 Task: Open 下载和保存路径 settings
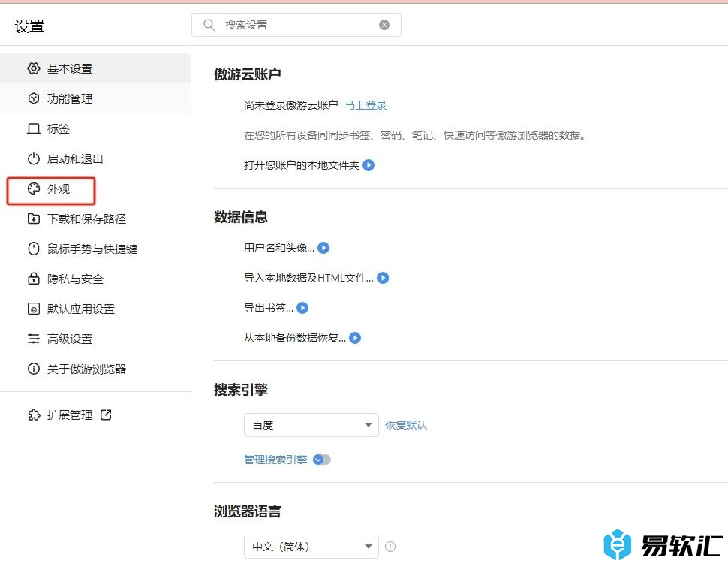95,219
